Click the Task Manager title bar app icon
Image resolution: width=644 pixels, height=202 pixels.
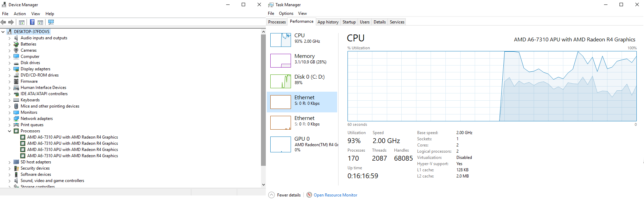271,5
